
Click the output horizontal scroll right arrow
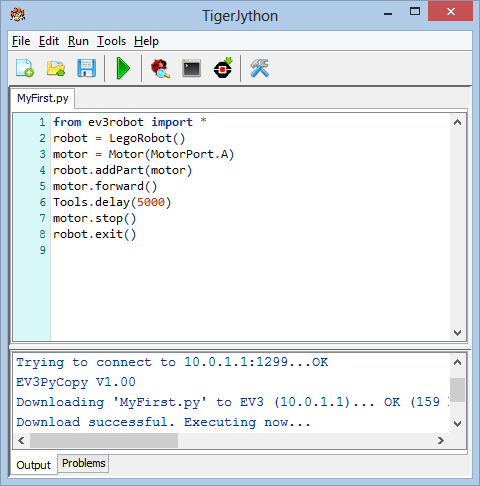point(441,441)
